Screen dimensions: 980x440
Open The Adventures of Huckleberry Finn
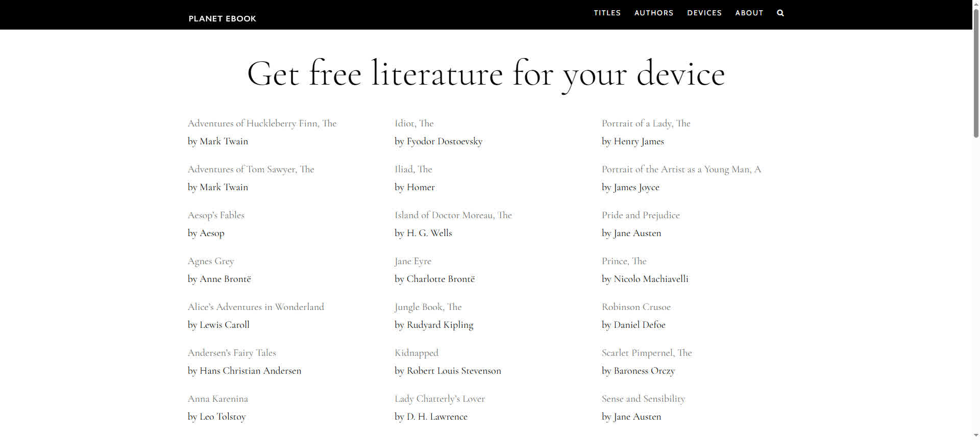[x=262, y=123]
